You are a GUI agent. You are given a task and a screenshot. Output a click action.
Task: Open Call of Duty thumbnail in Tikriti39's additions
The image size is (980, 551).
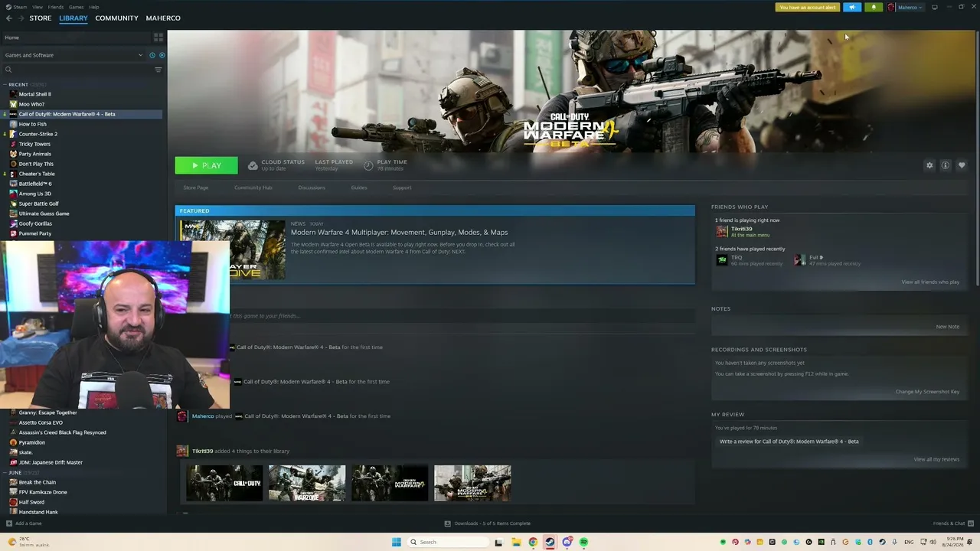[x=224, y=483]
